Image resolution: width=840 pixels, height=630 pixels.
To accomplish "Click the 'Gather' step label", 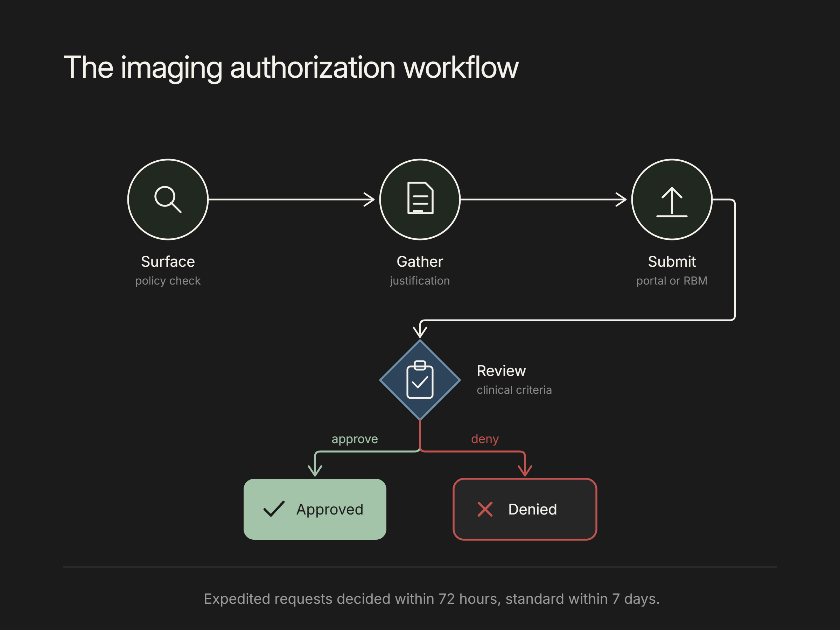I will (x=420, y=262).
